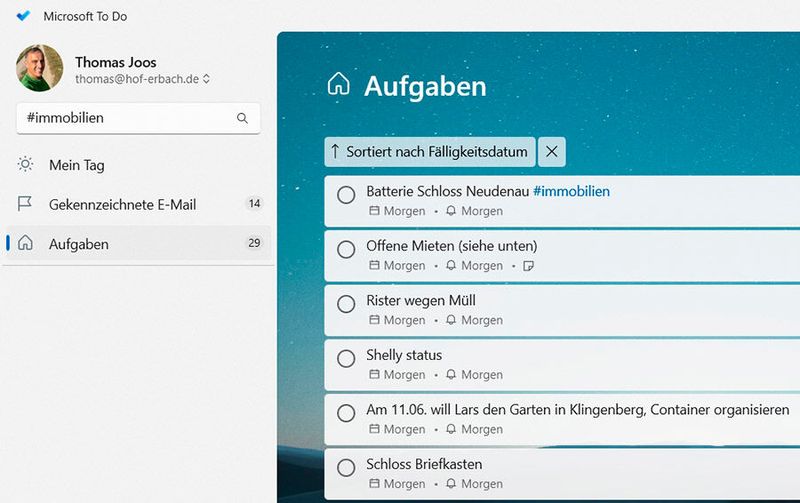
Task: Click the Aufgaben list title heading
Action: (426, 86)
